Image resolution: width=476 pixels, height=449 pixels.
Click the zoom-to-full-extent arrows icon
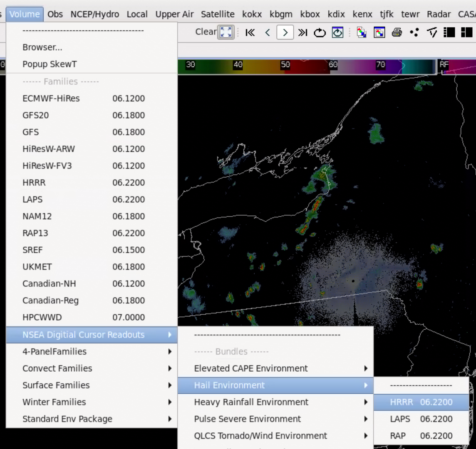(x=226, y=32)
